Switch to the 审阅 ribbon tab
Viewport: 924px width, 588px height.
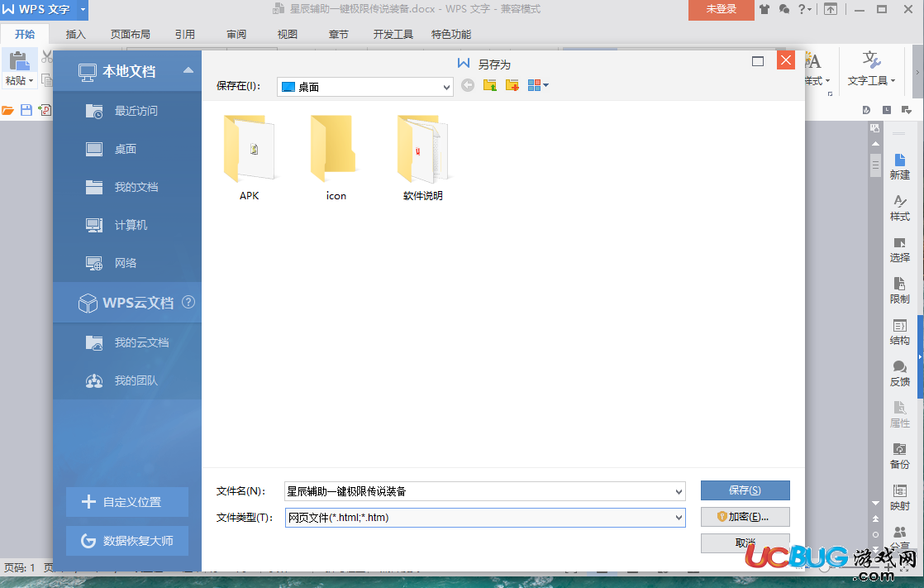pyautogui.click(x=236, y=34)
